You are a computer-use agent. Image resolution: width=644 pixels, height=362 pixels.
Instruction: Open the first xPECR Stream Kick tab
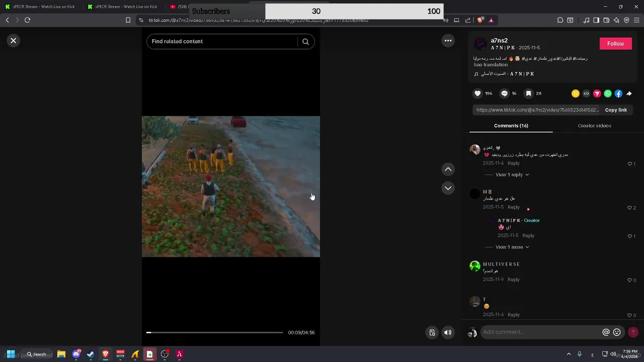[40, 7]
